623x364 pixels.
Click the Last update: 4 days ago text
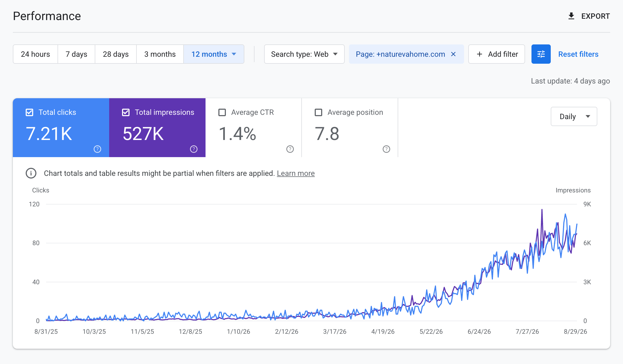click(x=570, y=81)
